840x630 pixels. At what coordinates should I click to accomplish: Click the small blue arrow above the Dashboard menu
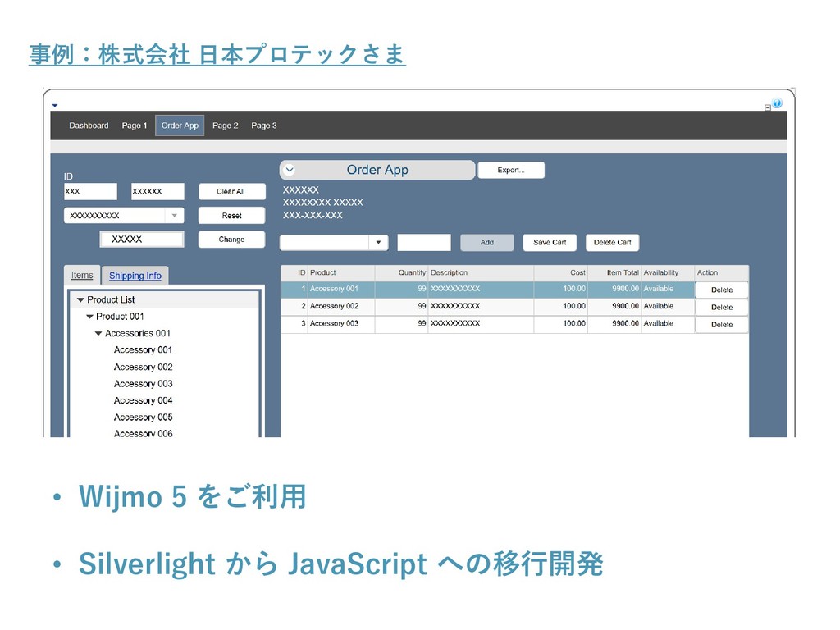click(55, 106)
